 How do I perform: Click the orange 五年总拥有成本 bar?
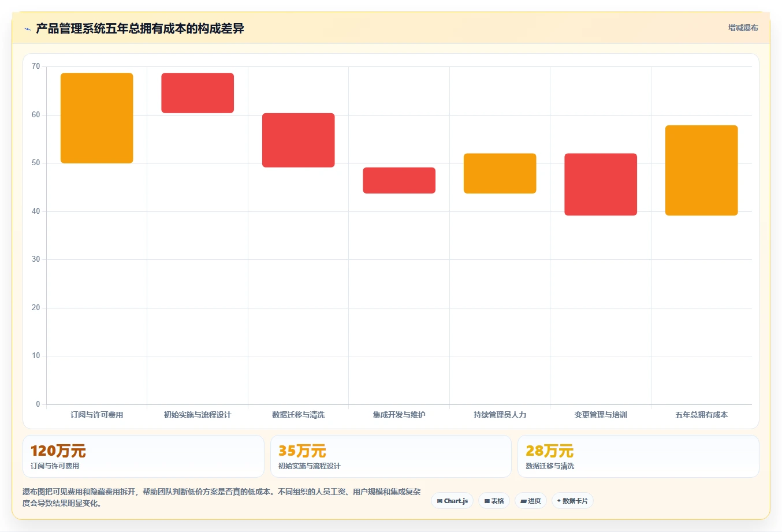[702, 170]
